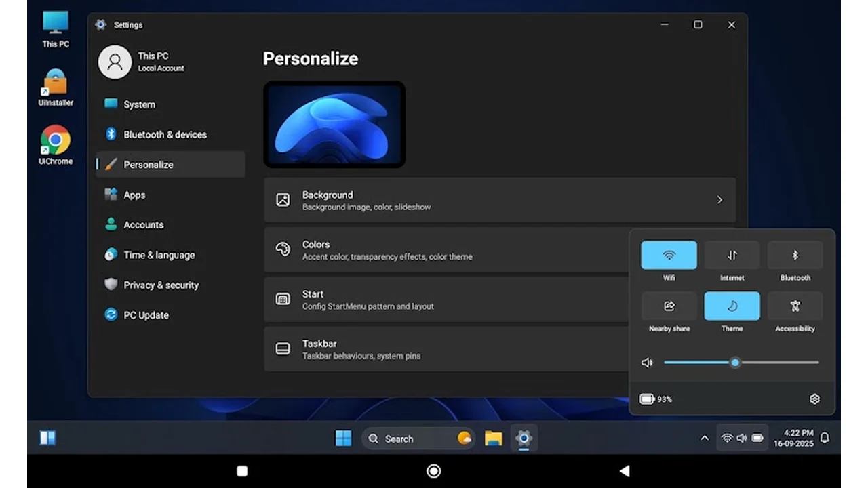
Task: Click the Start layout icon
Action: (283, 299)
